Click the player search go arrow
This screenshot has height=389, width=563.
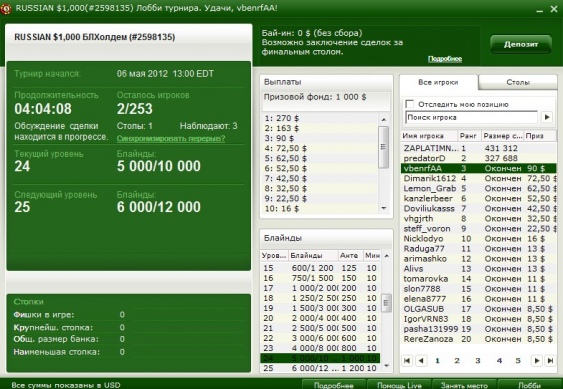point(546,117)
